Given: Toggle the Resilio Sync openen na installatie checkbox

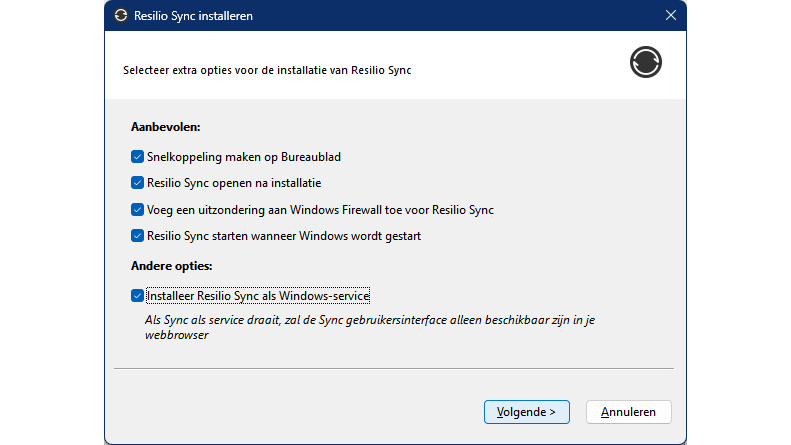Looking at the screenshot, I should [137, 183].
